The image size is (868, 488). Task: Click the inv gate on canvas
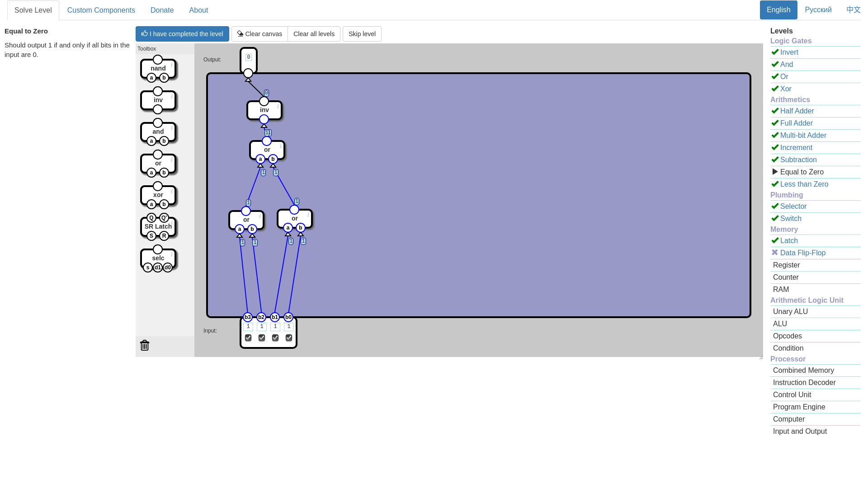tap(264, 110)
